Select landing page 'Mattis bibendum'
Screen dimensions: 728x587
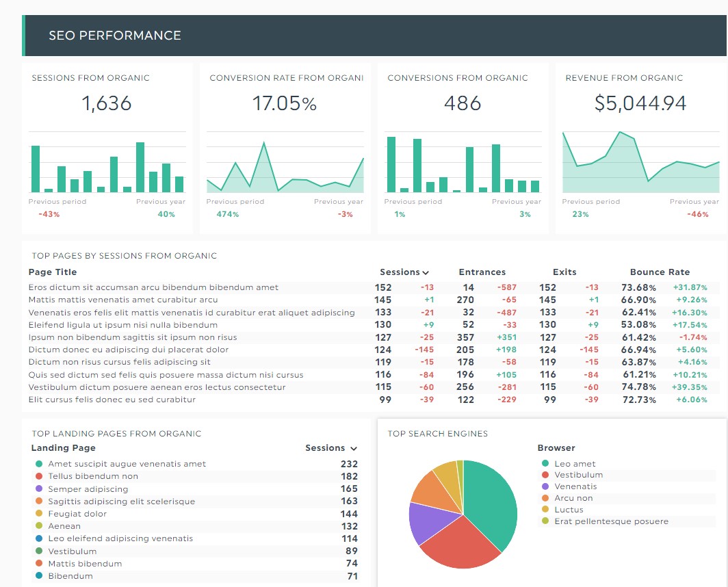[x=85, y=563]
